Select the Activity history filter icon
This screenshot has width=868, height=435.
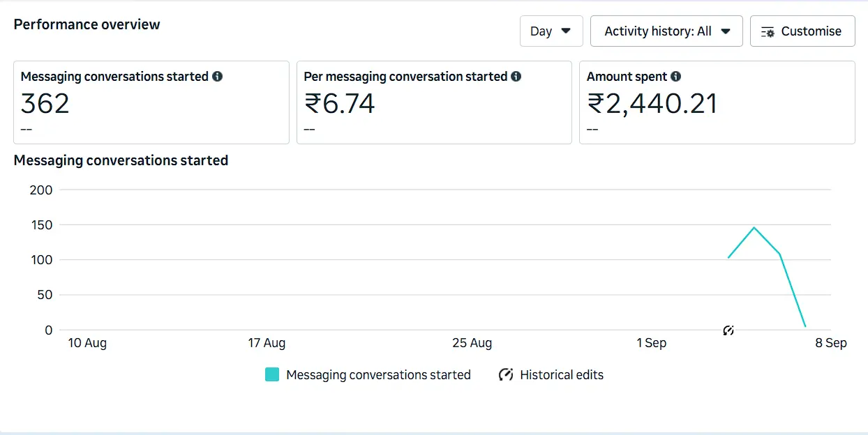point(724,31)
